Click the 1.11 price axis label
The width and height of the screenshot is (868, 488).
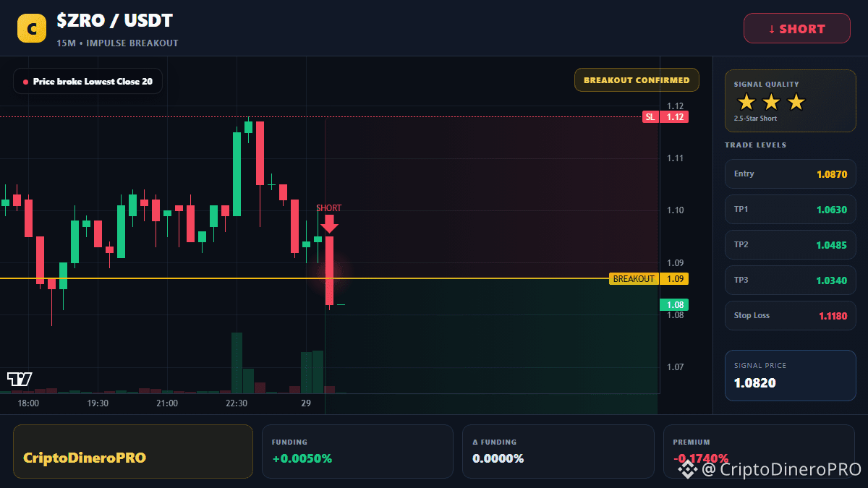676,158
